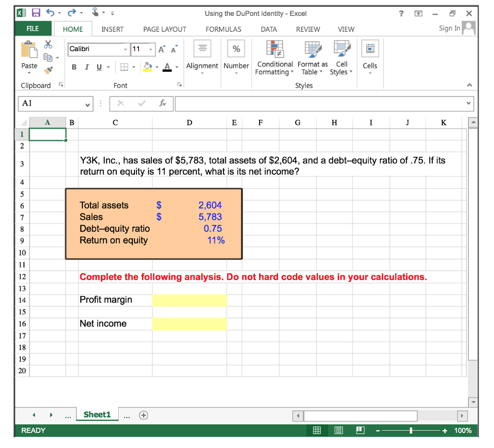494x448 pixels.
Task: Click the Format as Table icon
Action: point(312,49)
